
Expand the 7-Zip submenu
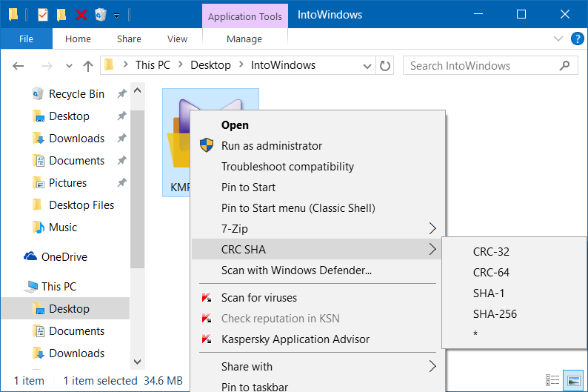point(432,229)
